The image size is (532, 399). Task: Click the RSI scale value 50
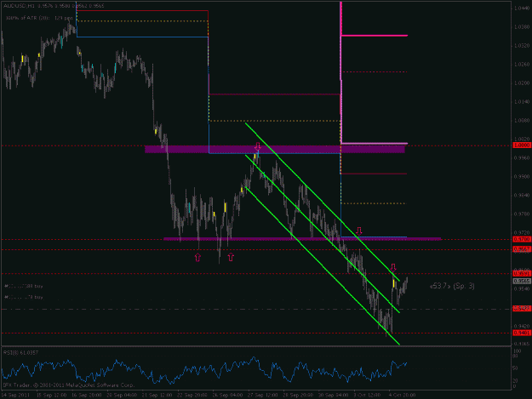(x=515, y=368)
